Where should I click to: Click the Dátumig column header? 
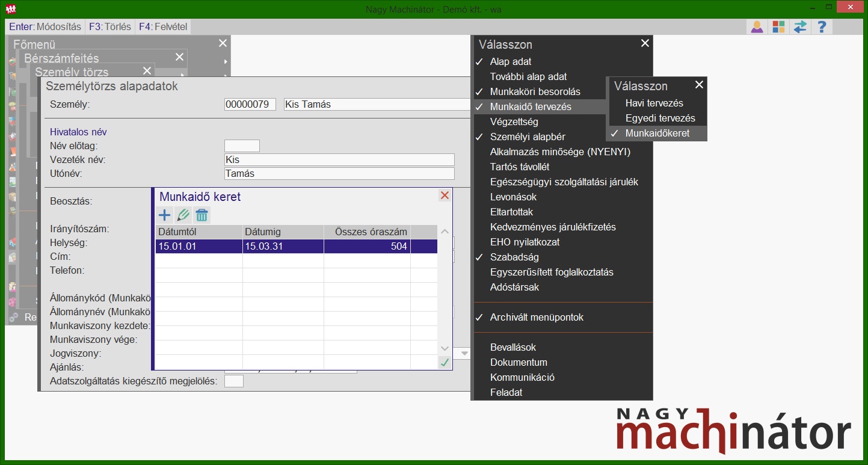283,232
